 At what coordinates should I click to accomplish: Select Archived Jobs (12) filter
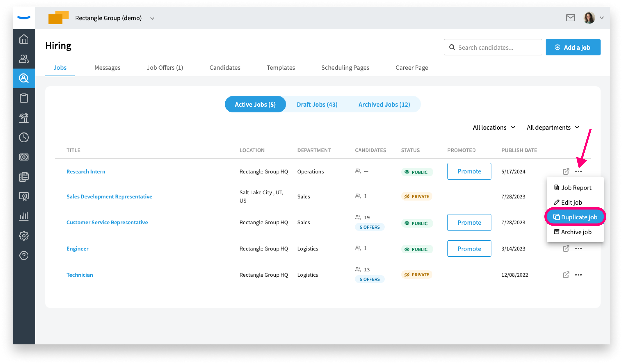pyautogui.click(x=384, y=104)
